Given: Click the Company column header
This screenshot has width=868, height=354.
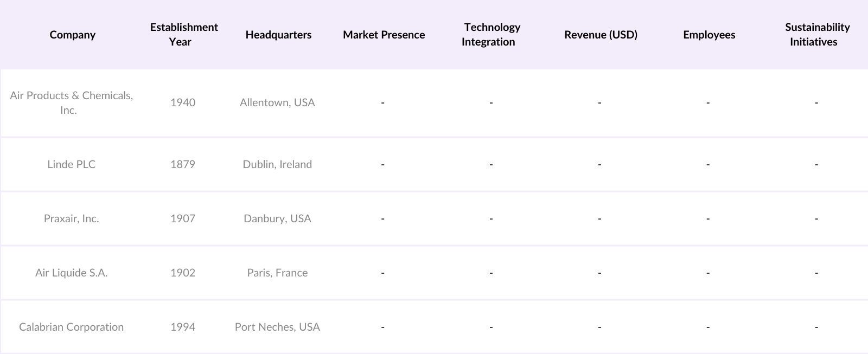Looking at the screenshot, I should coord(72,35).
